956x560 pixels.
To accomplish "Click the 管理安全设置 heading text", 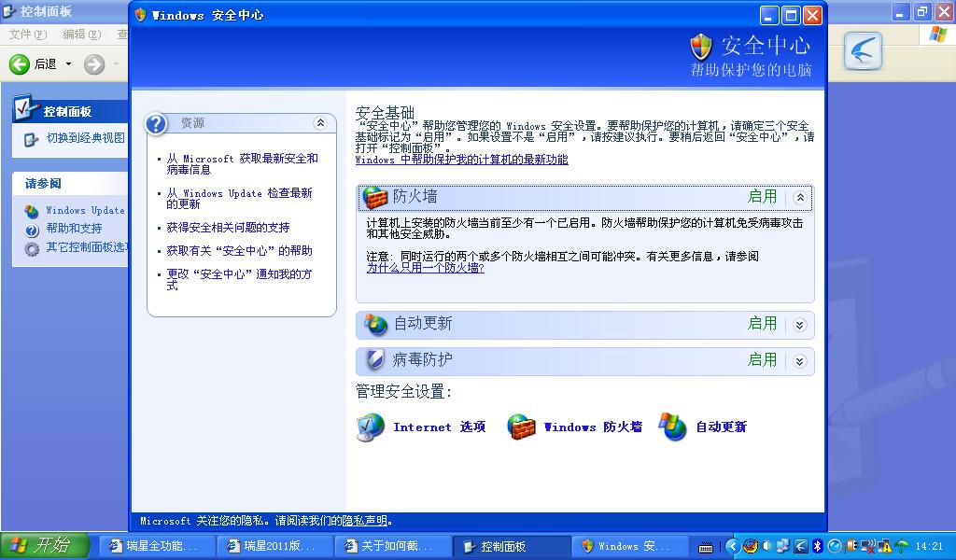I will click(403, 391).
